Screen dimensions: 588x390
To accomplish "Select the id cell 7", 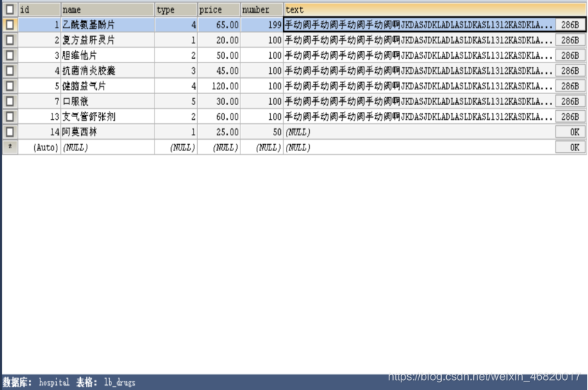I will pyautogui.click(x=39, y=101).
